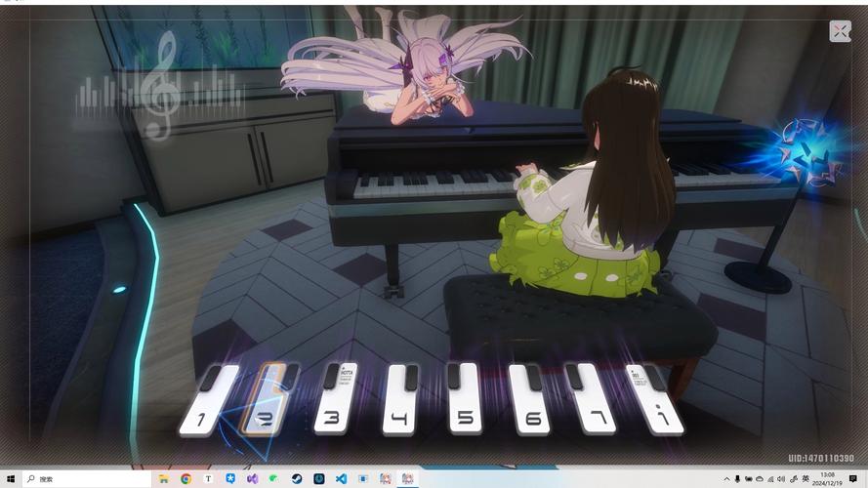Image resolution: width=868 pixels, height=488 pixels.
Task: Open Visual Studio Code from the taskbar
Action: click(342, 479)
